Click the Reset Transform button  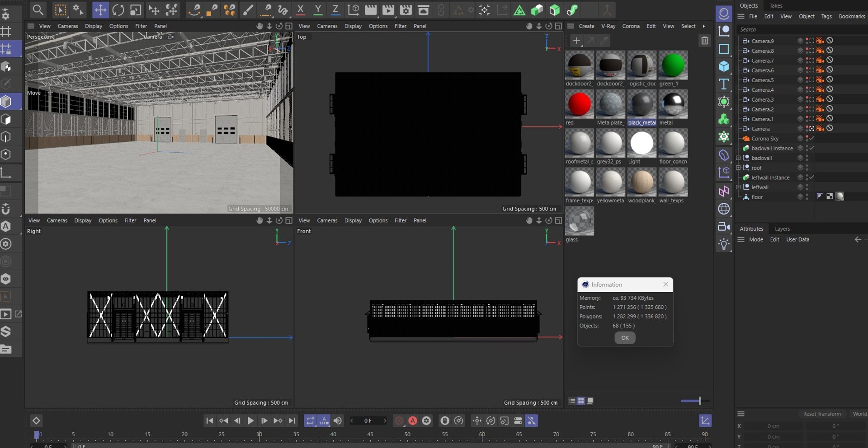tap(822, 414)
